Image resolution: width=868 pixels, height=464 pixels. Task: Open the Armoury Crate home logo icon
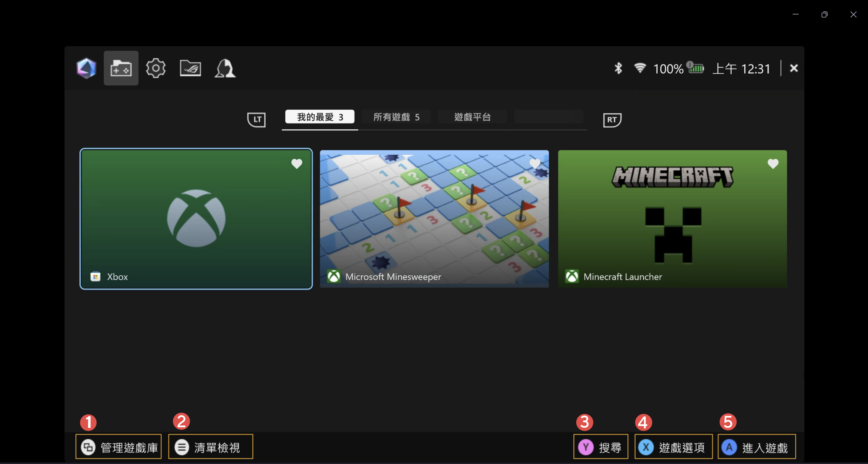pyautogui.click(x=86, y=68)
